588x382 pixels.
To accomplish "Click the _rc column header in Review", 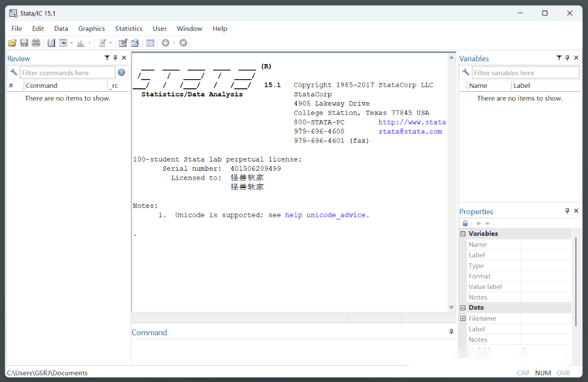I will [118, 86].
